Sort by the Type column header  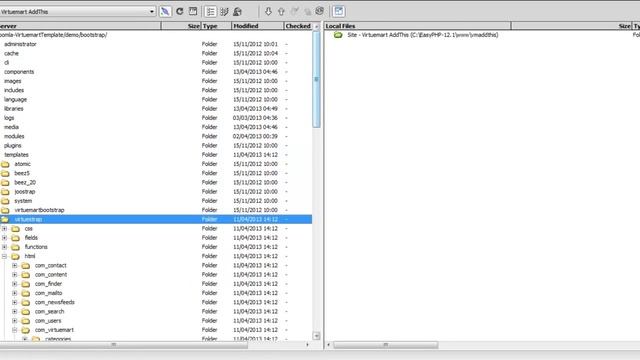click(216, 26)
